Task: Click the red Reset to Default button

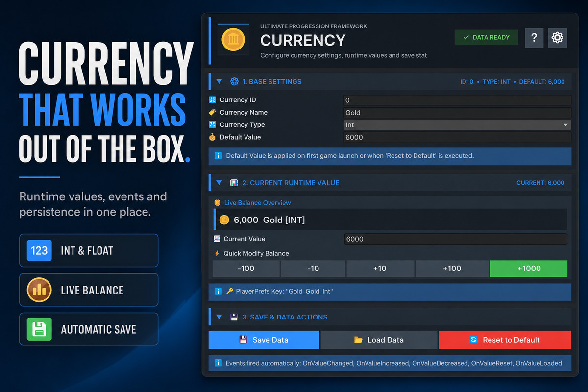Action: coord(505,340)
